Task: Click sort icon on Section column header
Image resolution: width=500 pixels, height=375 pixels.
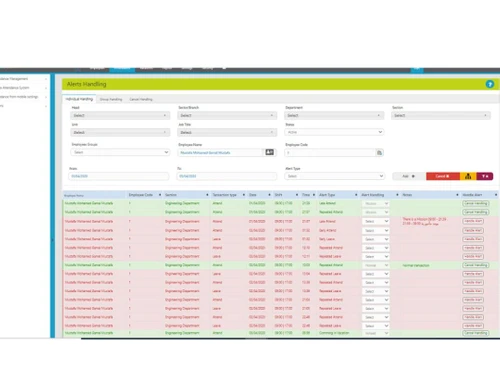Action: pos(207,195)
